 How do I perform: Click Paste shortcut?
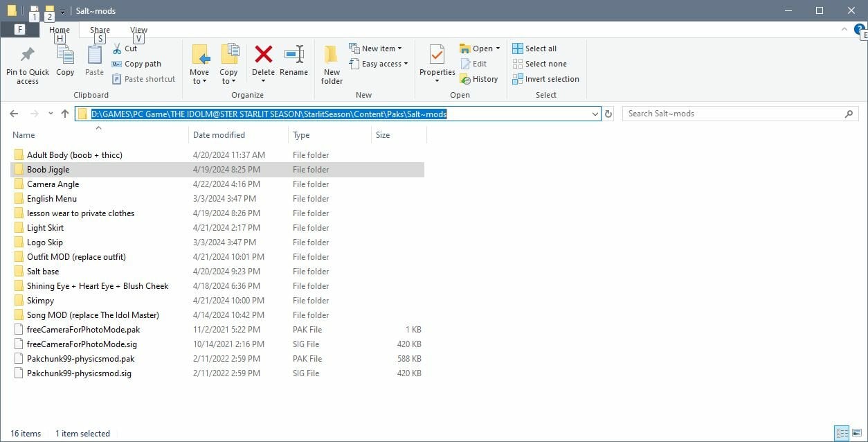[x=143, y=79]
